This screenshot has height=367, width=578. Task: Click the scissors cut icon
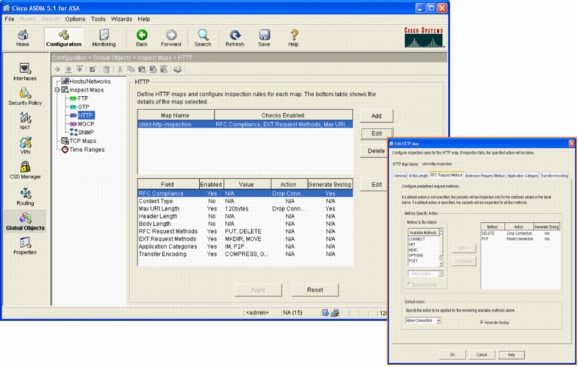[120, 69]
